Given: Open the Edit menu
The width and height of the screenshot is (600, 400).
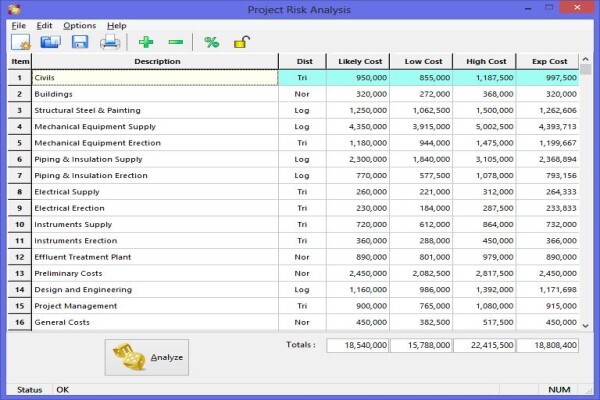Looking at the screenshot, I should click(44, 26).
